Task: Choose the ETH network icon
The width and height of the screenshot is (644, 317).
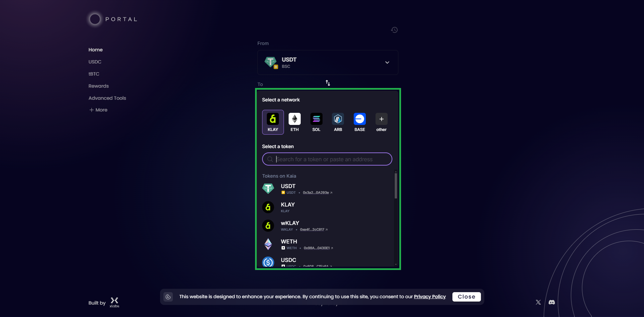Action: pyautogui.click(x=294, y=122)
